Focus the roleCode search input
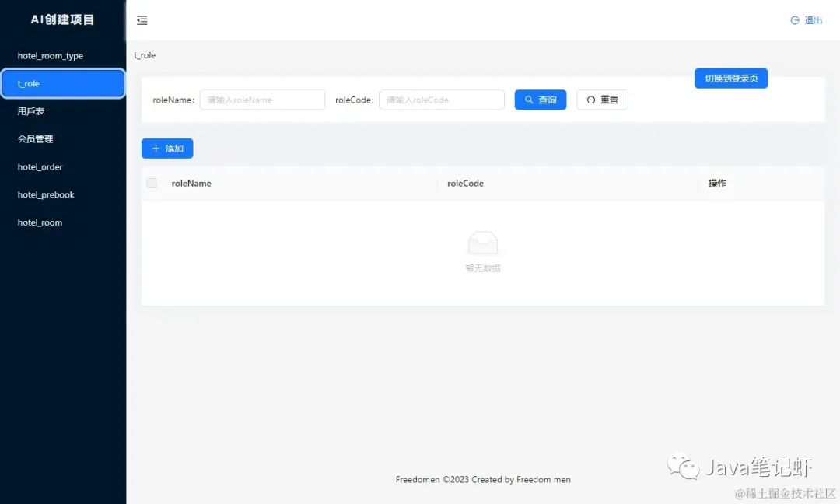Screen dimensions: 840x504 pyautogui.click(x=442, y=100)
